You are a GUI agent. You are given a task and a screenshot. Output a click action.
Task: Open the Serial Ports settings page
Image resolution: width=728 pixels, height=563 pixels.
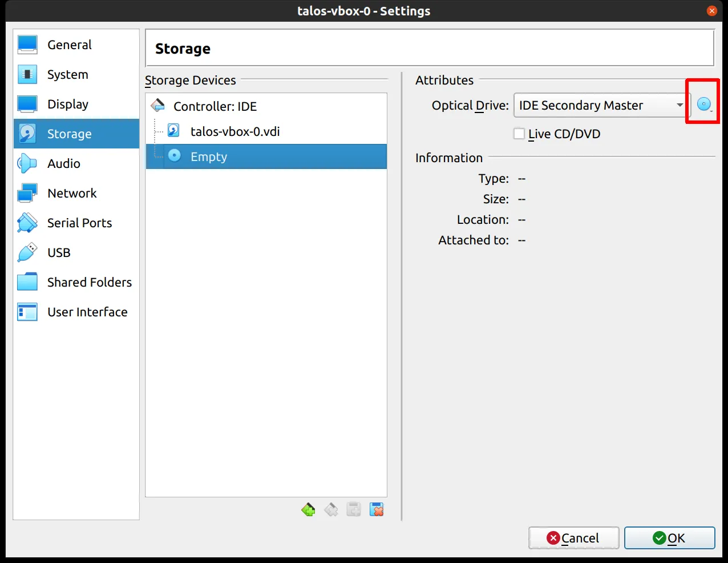(x=79, y=223)
